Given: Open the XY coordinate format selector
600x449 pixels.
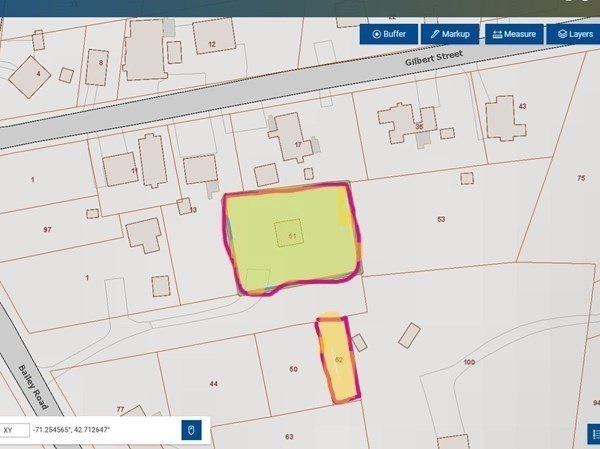Looking at the screenshot, I should (x=13, y=430).
